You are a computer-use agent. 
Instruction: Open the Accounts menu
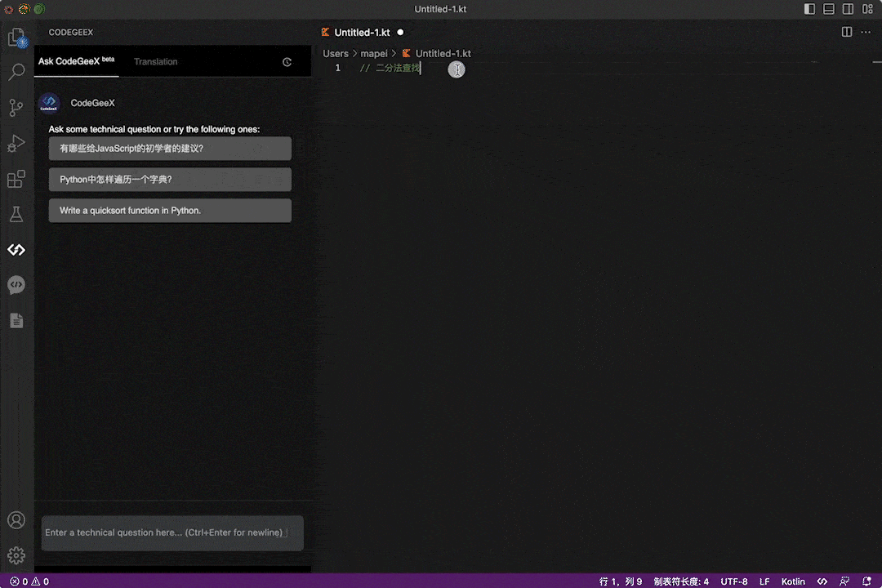(x=16, y=520)
